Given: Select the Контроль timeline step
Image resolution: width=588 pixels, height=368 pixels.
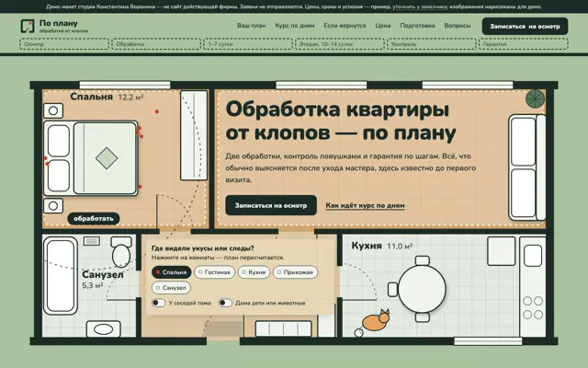Looking at the screenshot, I should point(431,44).
